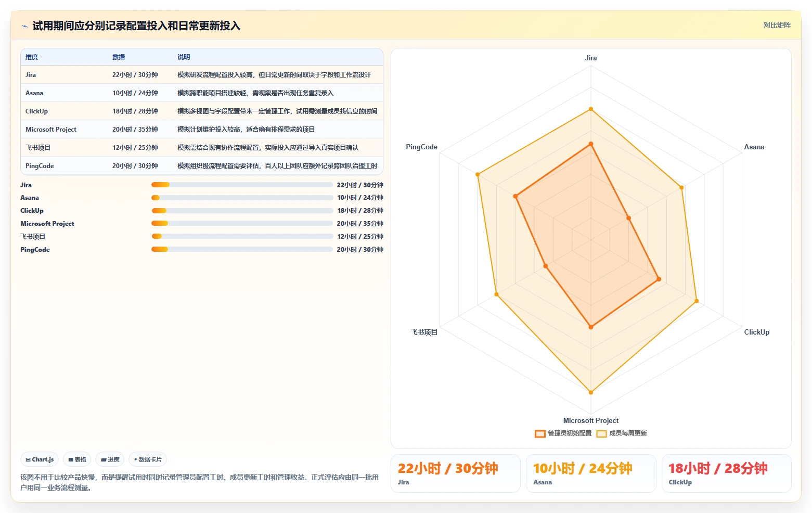Click the footnote starting 该图不用于比较产品快慢
Image resolution: width=812 pixels, height=513 pixels.
pos(200,482)
